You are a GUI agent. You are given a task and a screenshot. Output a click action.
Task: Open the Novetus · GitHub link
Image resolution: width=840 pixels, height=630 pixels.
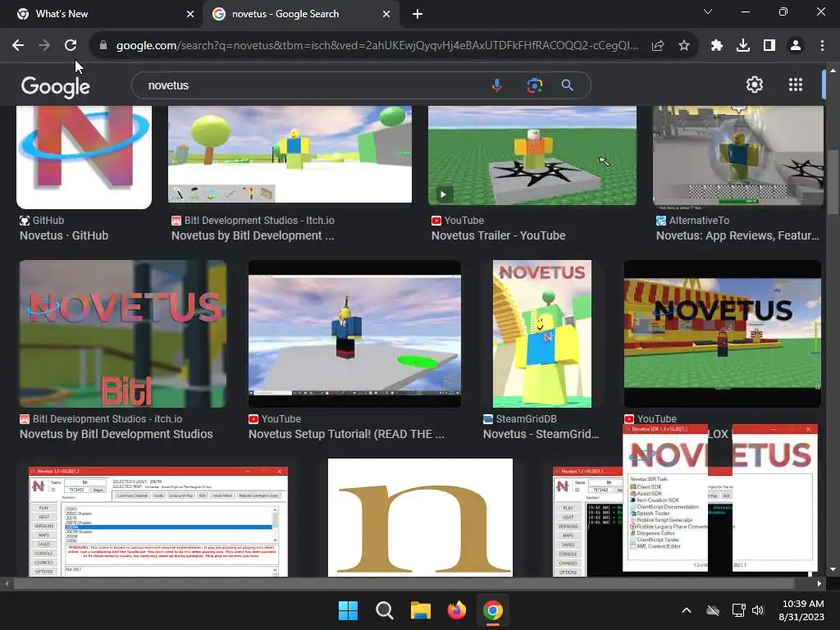[64, 235]
